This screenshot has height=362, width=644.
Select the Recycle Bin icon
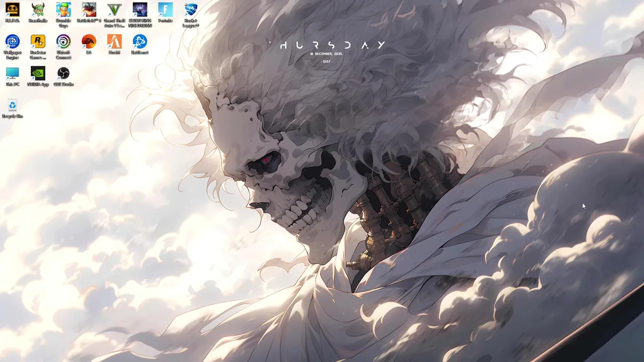coord(13,108)
